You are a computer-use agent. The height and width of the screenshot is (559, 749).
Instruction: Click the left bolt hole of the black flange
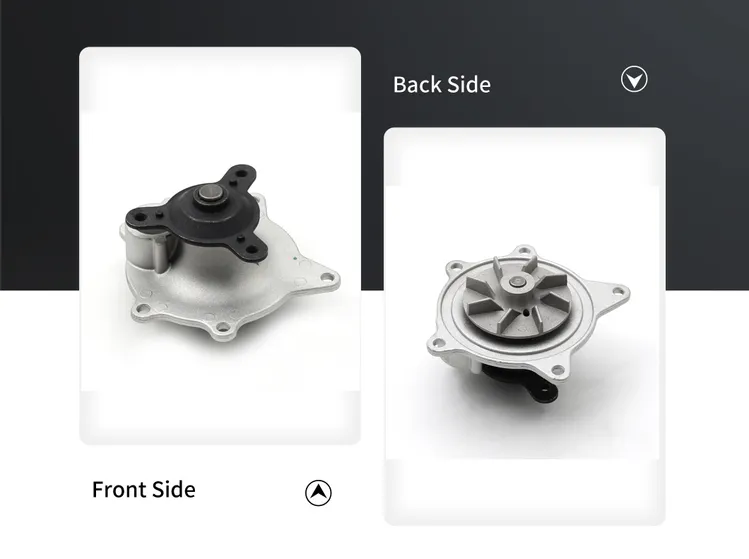click(x=141, y=217)
